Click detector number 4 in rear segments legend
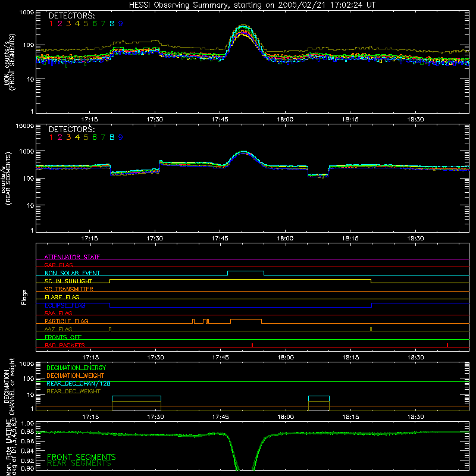This screenshot has width=476, height=476. pyautogui.click(x=77, y=137)
